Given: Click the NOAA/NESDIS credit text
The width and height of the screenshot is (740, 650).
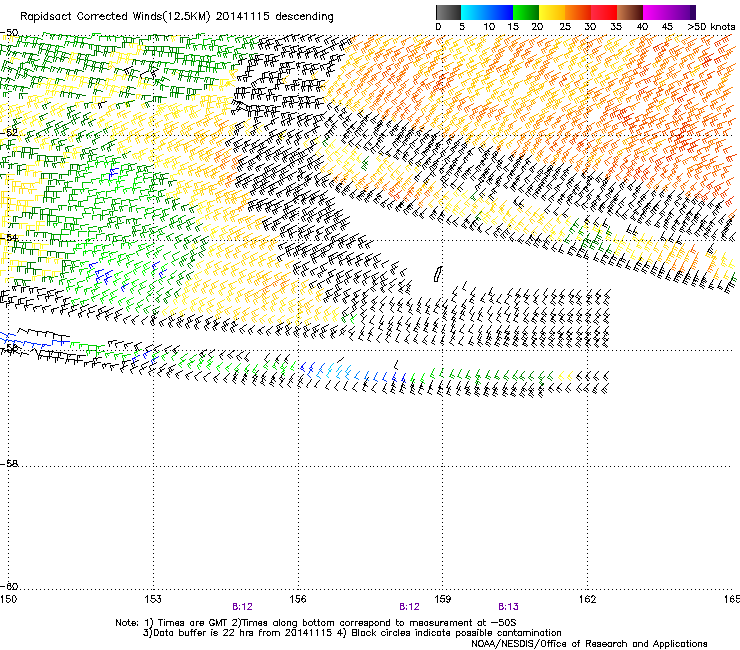Looking at the screenshot, I should click(589, 644).
